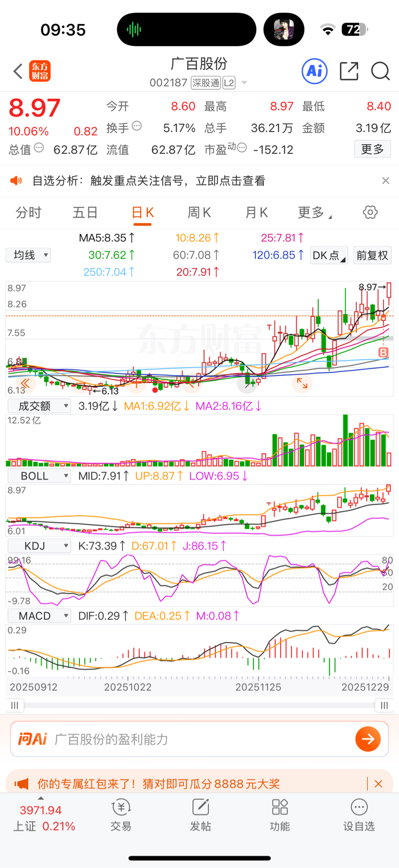Toggle the DK点 signal button
This screenshot has height=868, width=399.
point(328,255)
